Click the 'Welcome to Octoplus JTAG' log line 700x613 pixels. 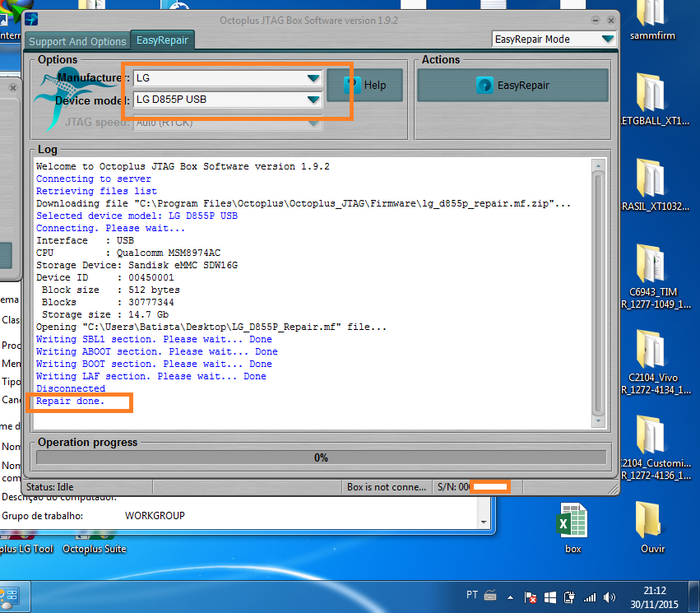tap(183, 166)
